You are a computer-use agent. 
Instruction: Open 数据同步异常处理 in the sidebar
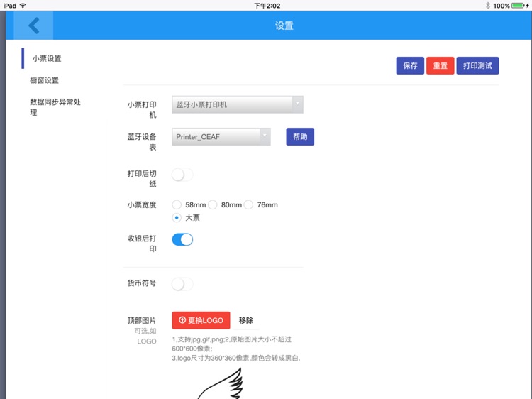pos(55,107)
